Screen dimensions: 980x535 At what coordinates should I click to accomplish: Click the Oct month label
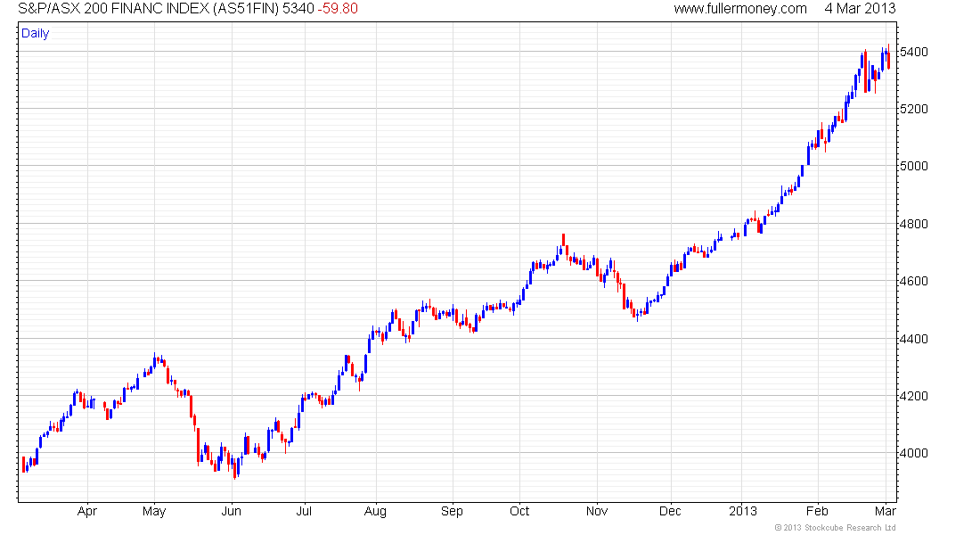pos(519,511)
